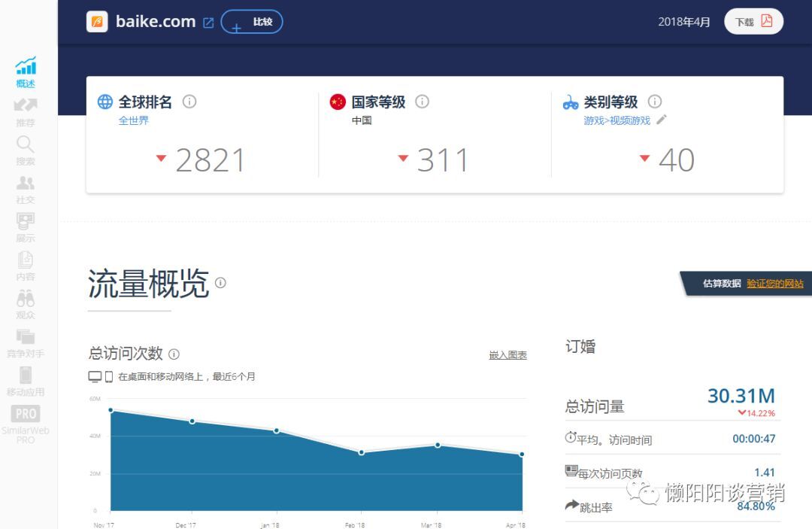
Task: Select the 内容 content sidebar icon
Action: tap(26, 260)
